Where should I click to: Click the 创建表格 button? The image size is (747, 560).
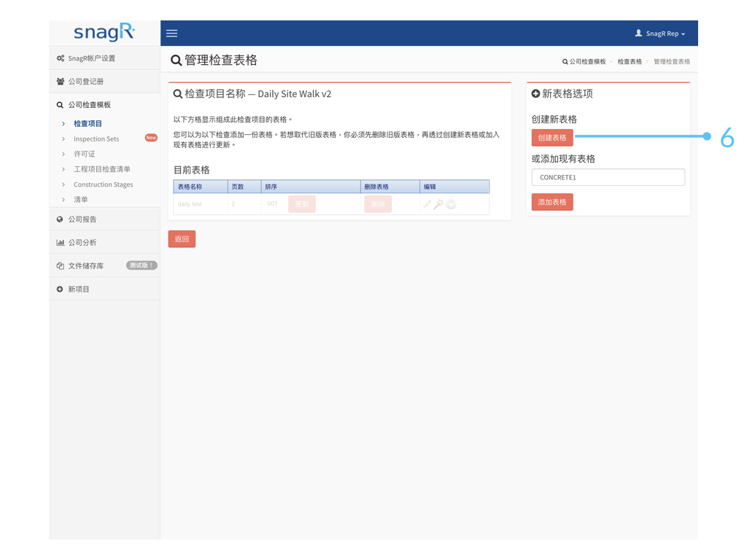tap(552, 138)
